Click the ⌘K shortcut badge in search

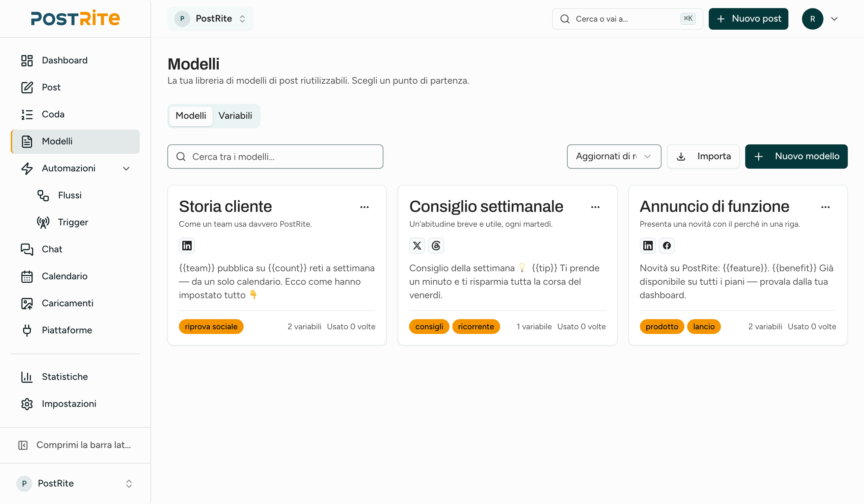click(688, 19)
